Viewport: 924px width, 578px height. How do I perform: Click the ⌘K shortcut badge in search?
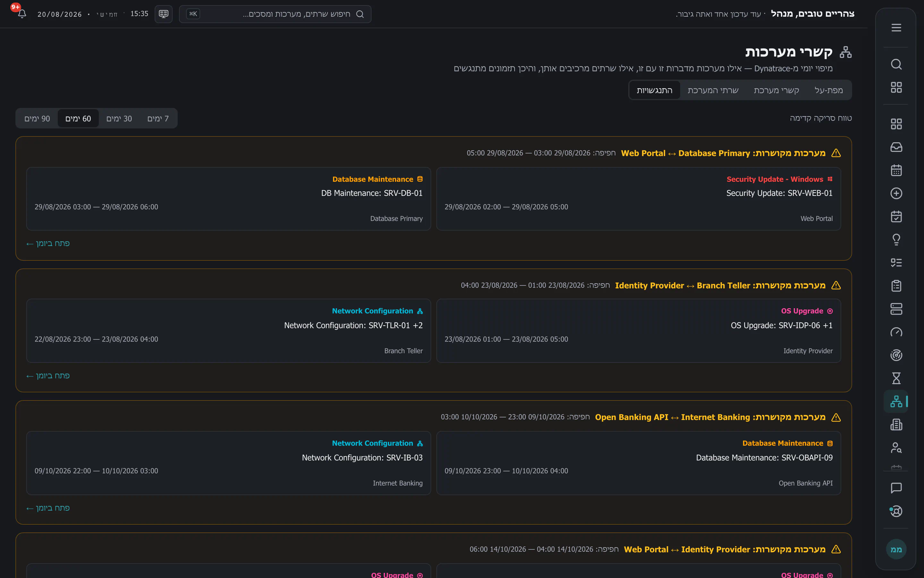click(193, 14)
